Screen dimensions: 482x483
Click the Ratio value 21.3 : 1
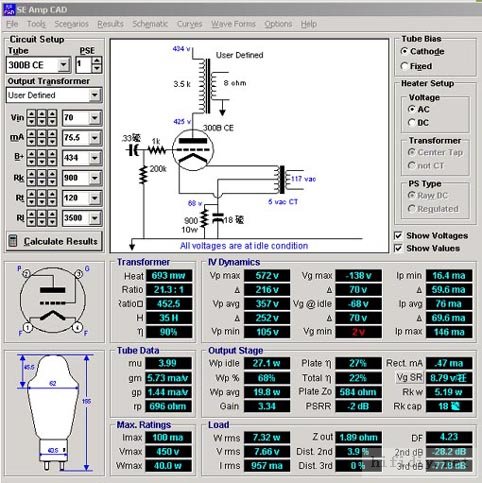click(169, 290)
